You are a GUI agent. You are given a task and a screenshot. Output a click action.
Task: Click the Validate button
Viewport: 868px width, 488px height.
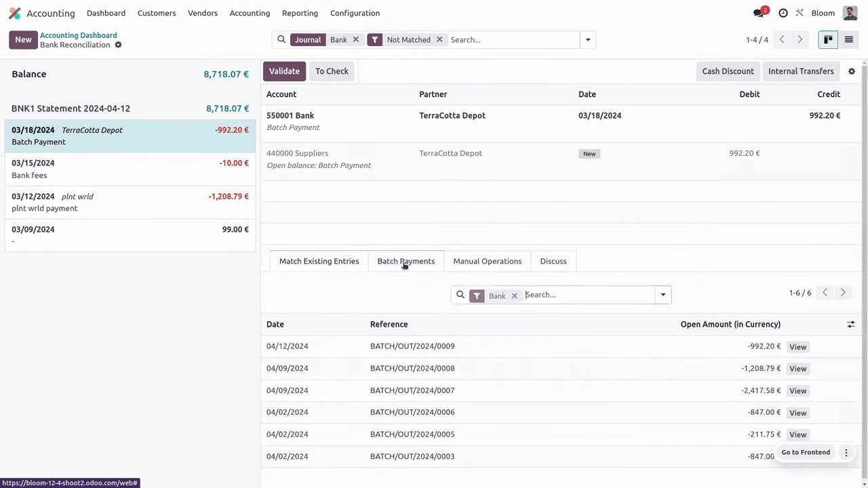click(x=284, y=71)
